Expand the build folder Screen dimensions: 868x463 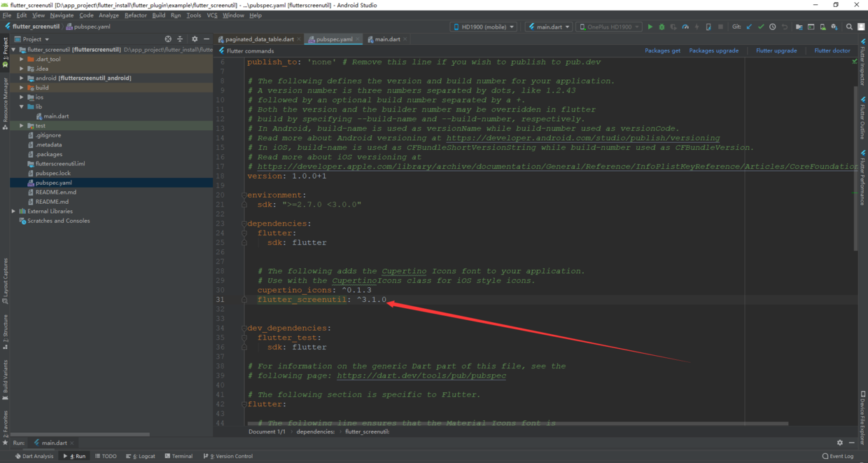(x=22, y=88)
